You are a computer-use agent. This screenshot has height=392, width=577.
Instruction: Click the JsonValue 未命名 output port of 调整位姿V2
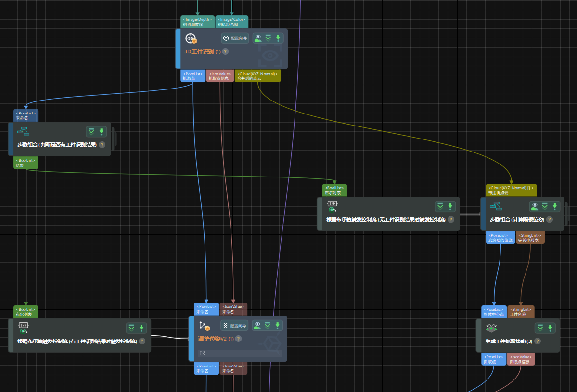(233, 368)
